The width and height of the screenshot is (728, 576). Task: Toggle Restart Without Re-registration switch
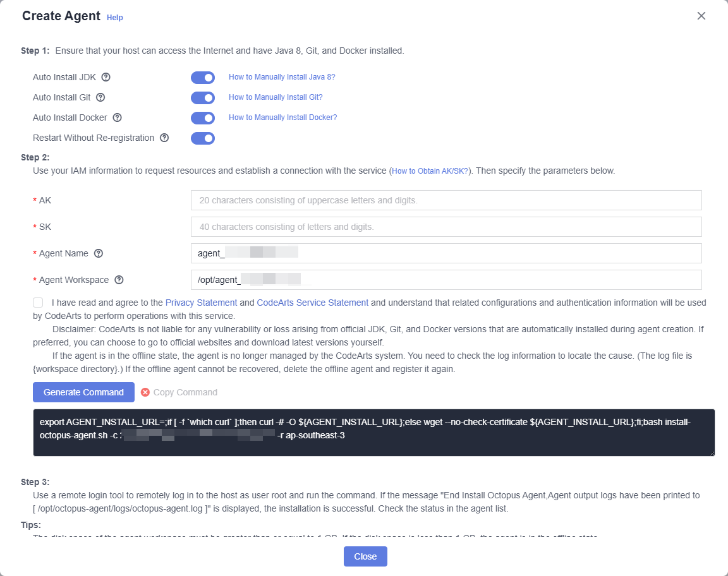click(203, 138)
